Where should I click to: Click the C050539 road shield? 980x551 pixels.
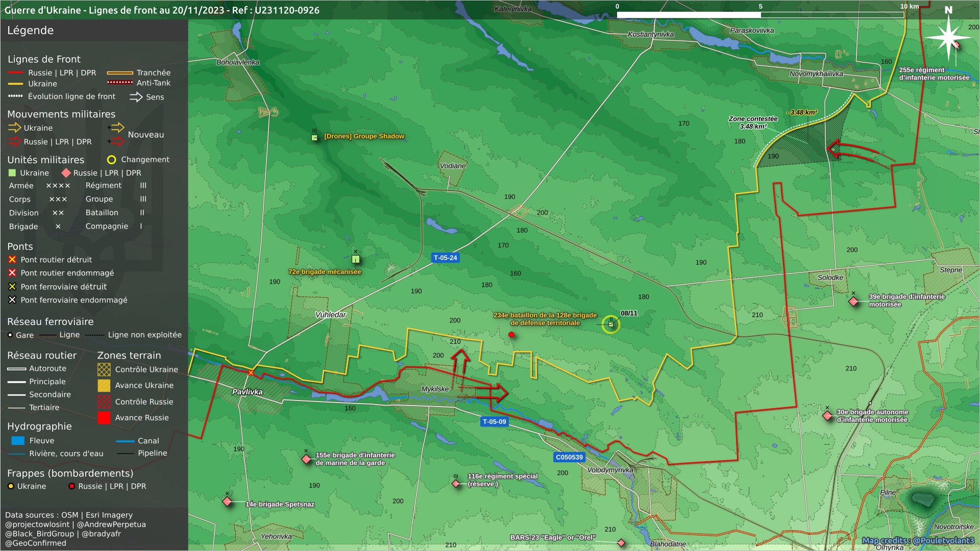coord(569,457)
